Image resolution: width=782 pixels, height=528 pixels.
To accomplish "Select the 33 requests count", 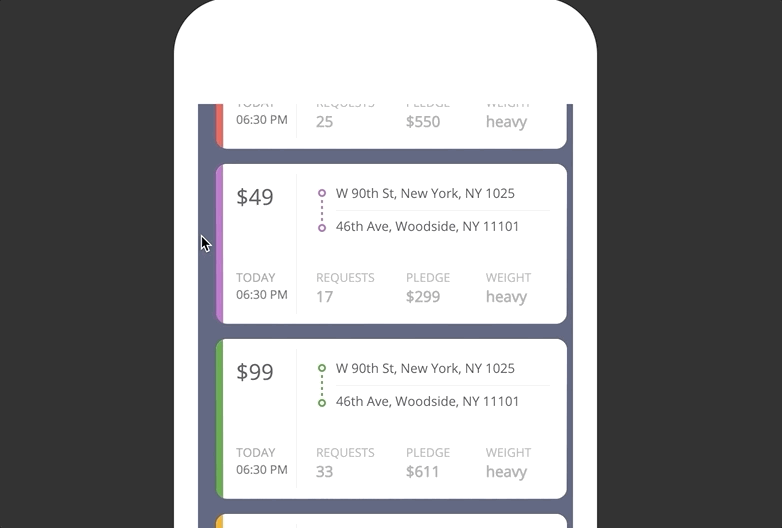I will click(325, 472).
